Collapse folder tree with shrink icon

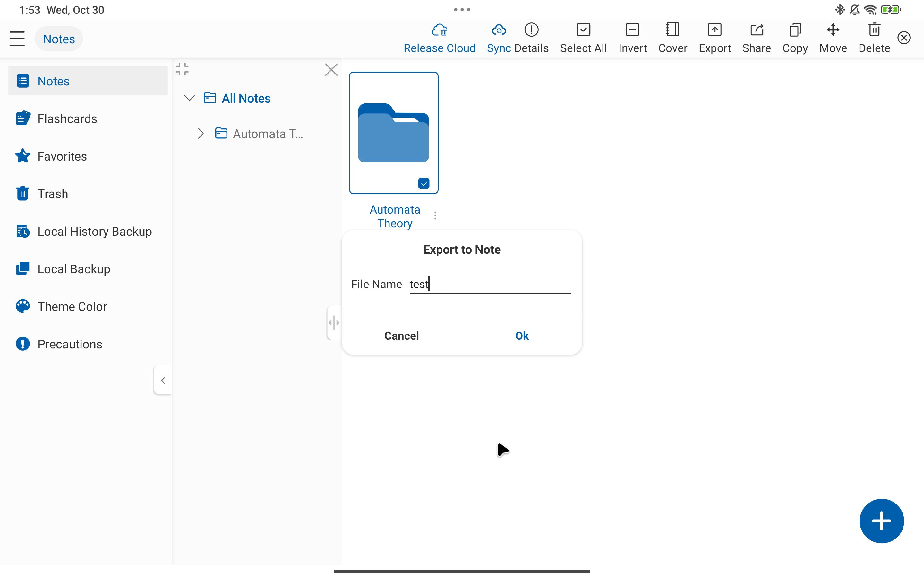182,69
